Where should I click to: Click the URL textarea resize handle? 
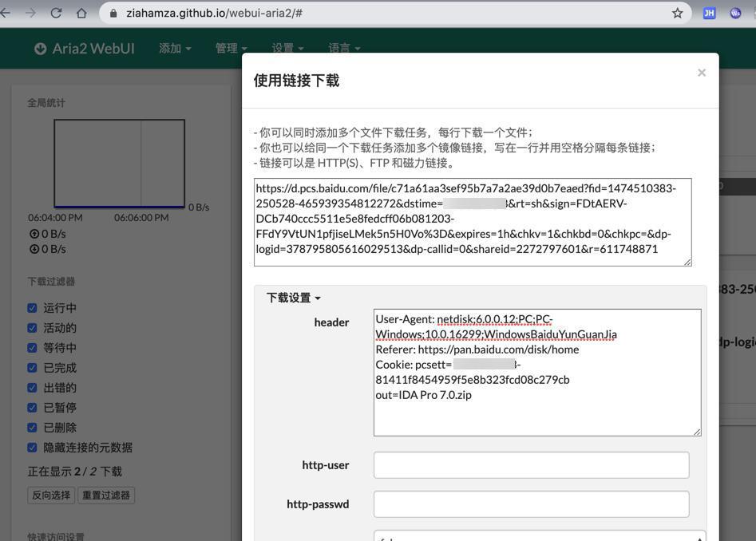point(687,262)
